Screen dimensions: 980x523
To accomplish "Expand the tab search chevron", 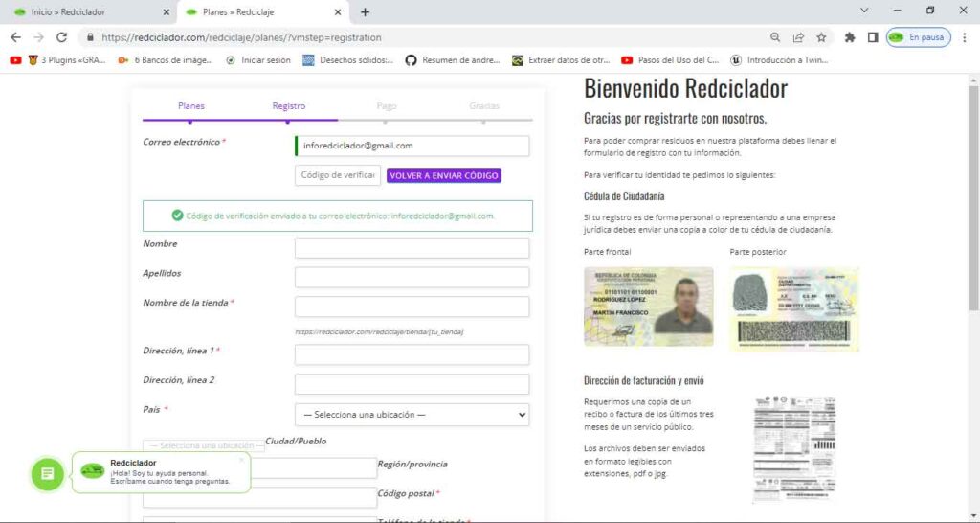I will point(864,11).
